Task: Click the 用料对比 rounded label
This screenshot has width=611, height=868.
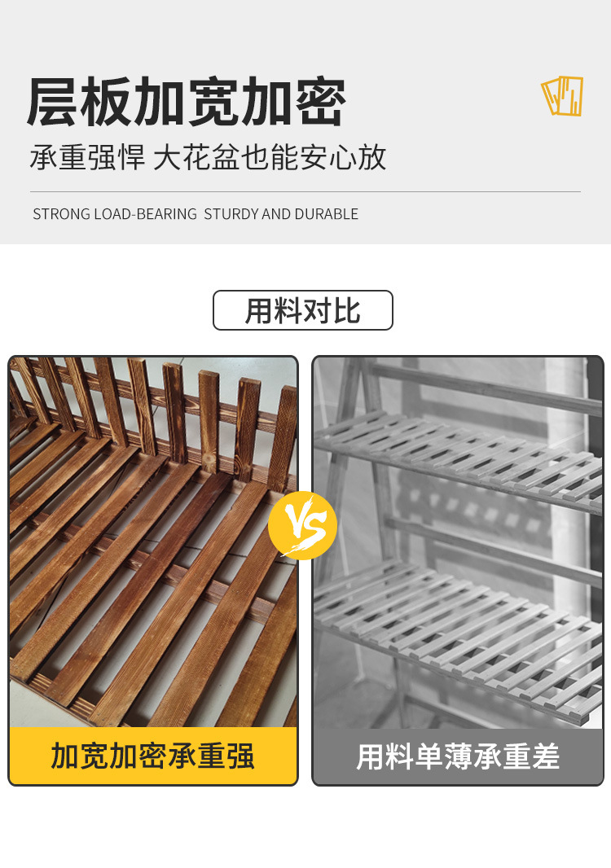Action: point(303,310)
